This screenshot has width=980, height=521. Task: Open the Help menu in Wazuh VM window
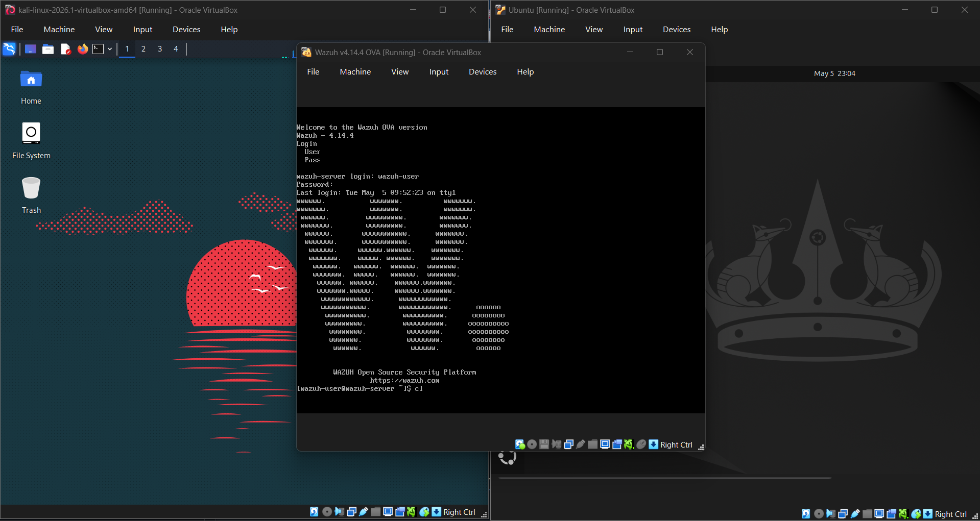525,72
